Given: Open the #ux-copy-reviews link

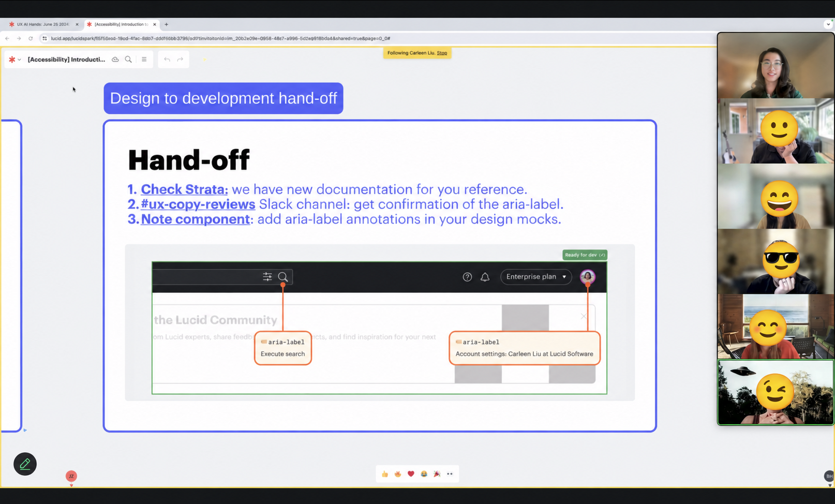Looking at the screenshot, I should [198, 204].
